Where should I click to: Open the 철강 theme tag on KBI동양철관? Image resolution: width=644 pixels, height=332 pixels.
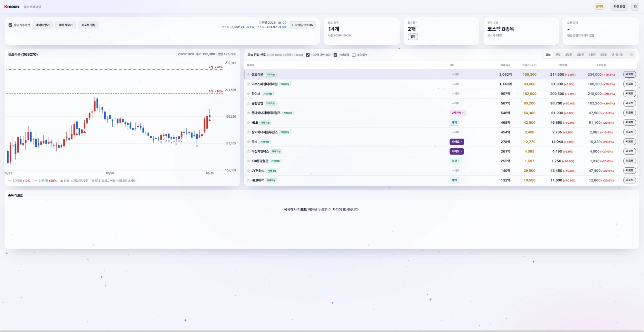pos(455,161)
